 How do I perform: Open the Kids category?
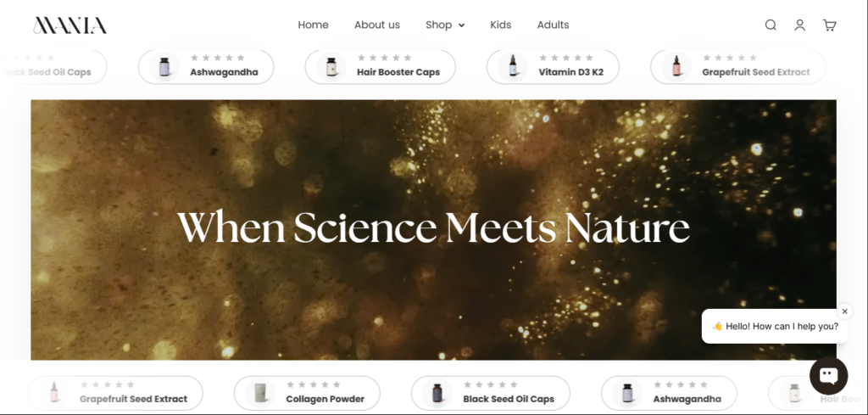point(501,25)
